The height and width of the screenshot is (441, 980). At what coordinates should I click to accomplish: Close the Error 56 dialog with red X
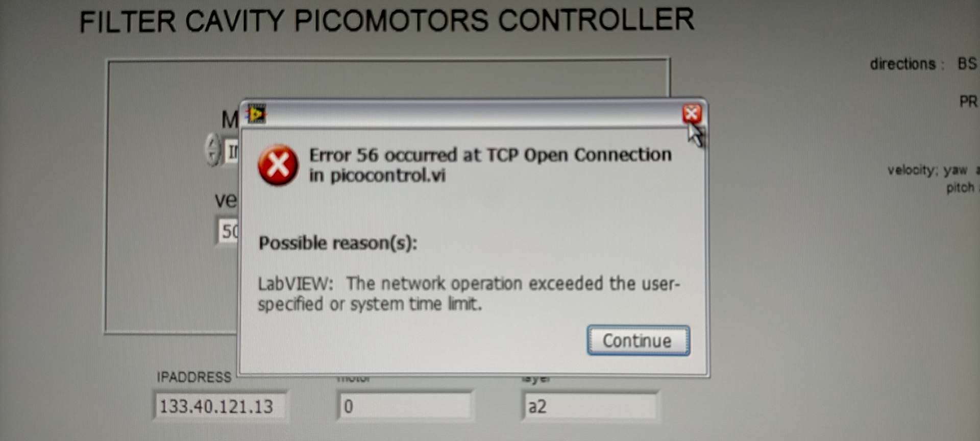pyautogui.click(x=692, y=113)
